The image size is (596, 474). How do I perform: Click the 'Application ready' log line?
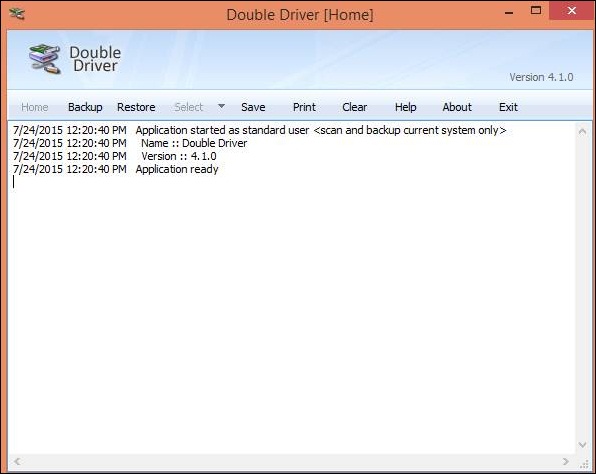pos(116,169)
